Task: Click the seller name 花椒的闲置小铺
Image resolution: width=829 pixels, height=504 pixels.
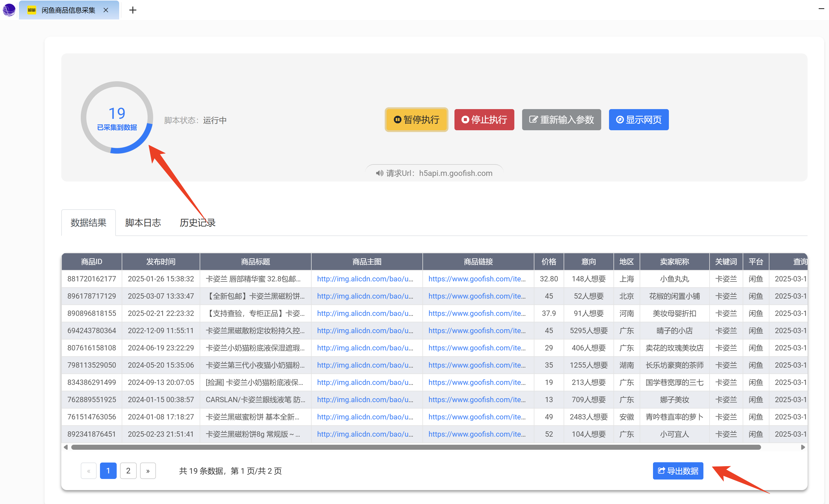Action: pyautogui.click(x=674, y=296)
